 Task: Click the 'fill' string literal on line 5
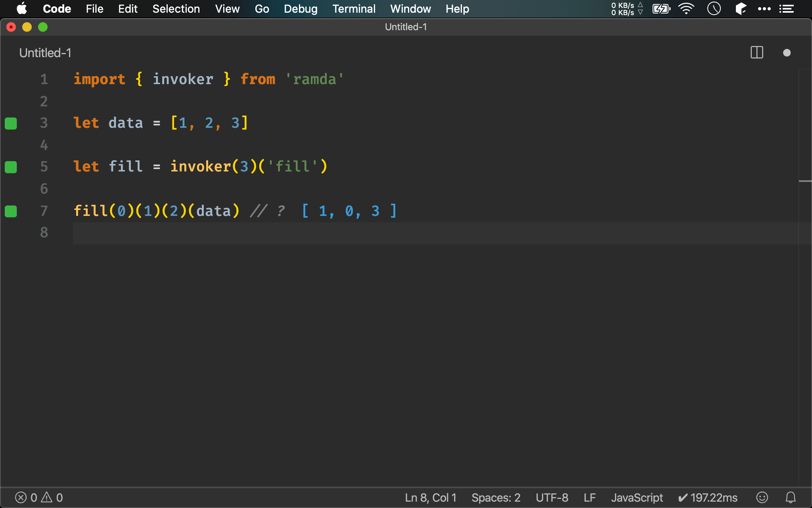coord(293,166)
